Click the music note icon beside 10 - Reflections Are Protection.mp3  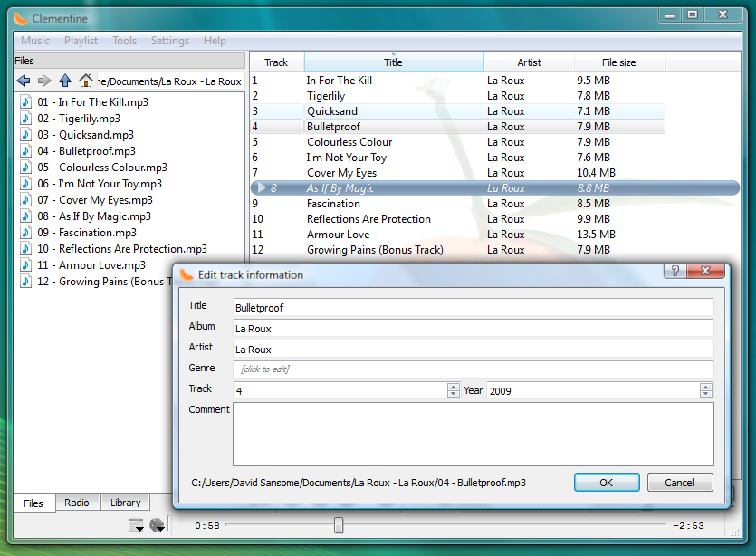(26, 249)
